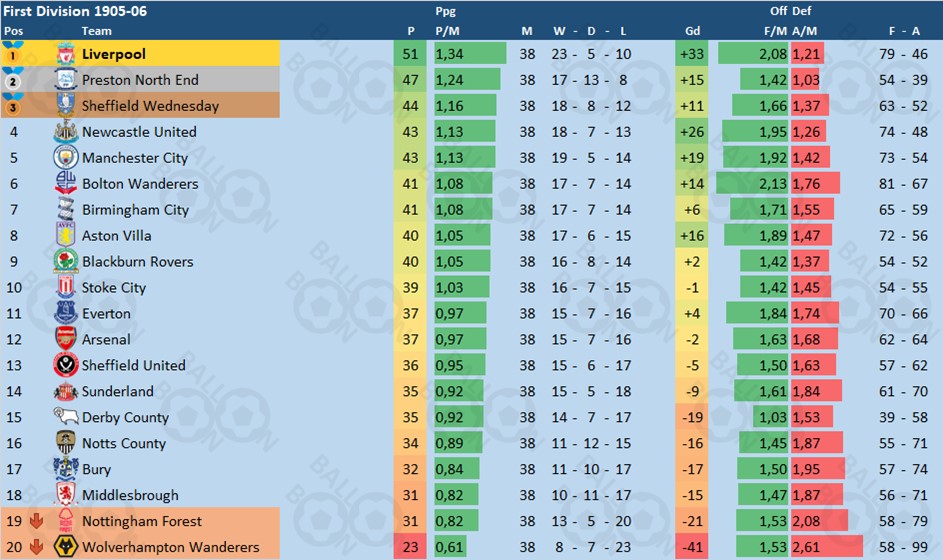This screenshot has width=943, height=560.
Task: Select the Manchester City badge icon
Action: tap(66, 158)
